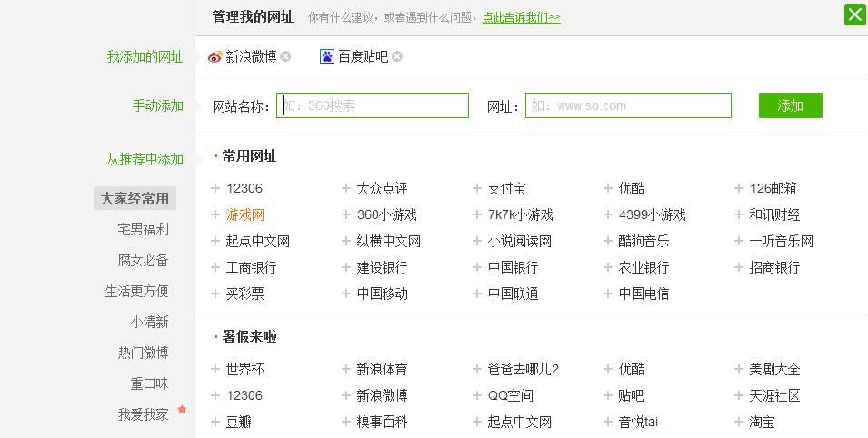Click the 淘宝 site name

click(763, 422)
